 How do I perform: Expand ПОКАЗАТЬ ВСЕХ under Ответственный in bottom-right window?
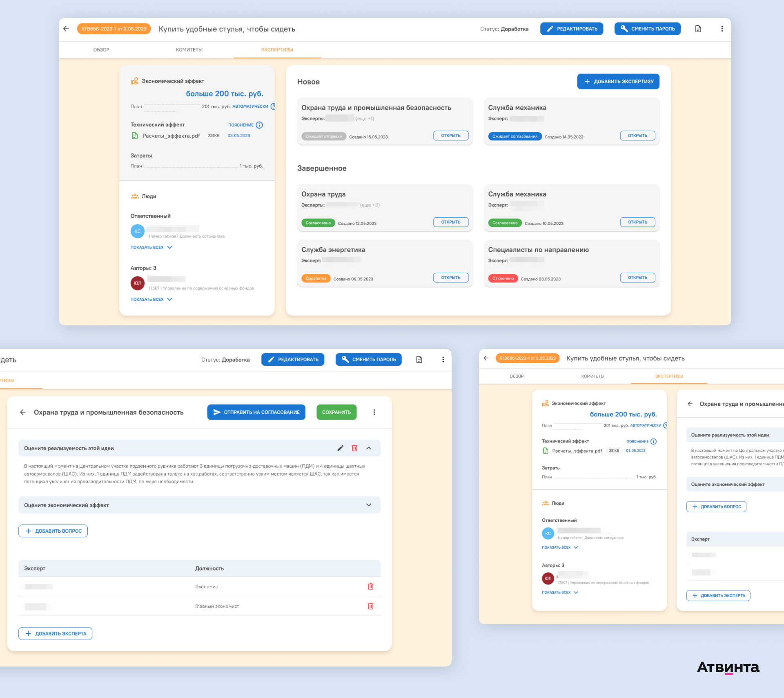pyautogui.click(x=560, y=547)
